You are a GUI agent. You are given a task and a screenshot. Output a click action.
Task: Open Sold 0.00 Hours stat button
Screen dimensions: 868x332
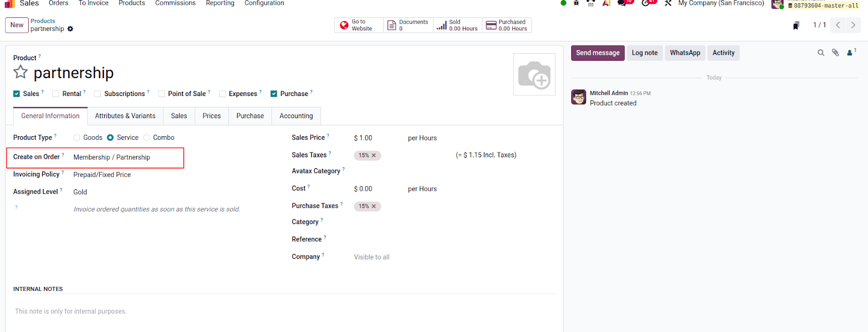457,25
